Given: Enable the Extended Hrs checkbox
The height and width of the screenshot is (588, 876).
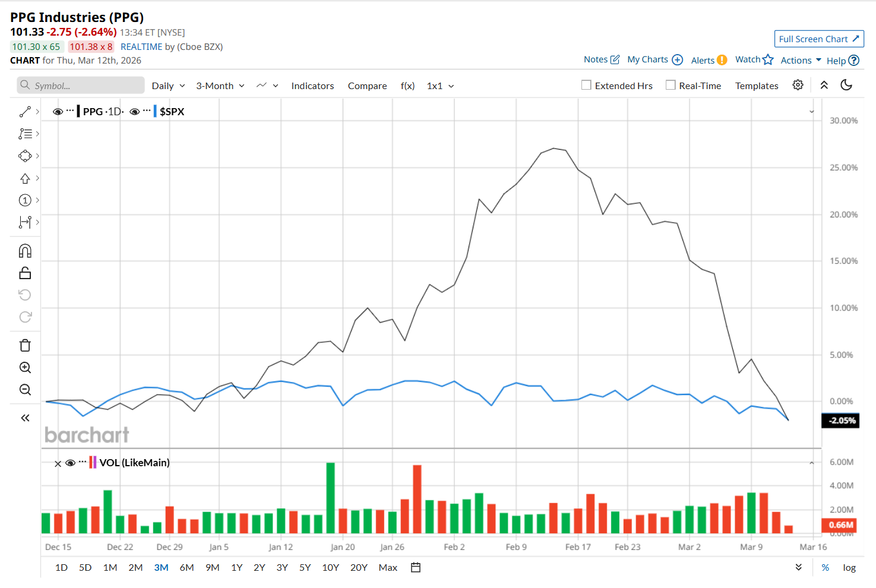Looking at the screenshot, I should 586,85.
